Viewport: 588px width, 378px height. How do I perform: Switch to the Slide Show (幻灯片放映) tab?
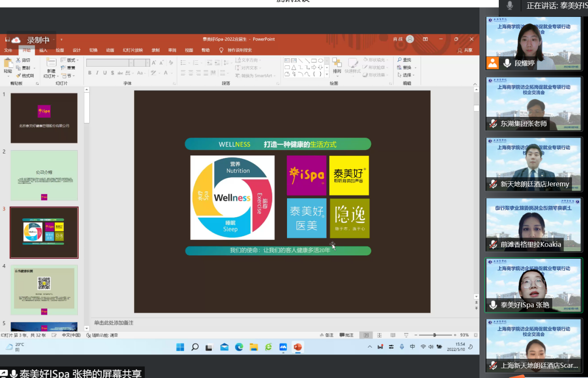(x=133, y=50)
